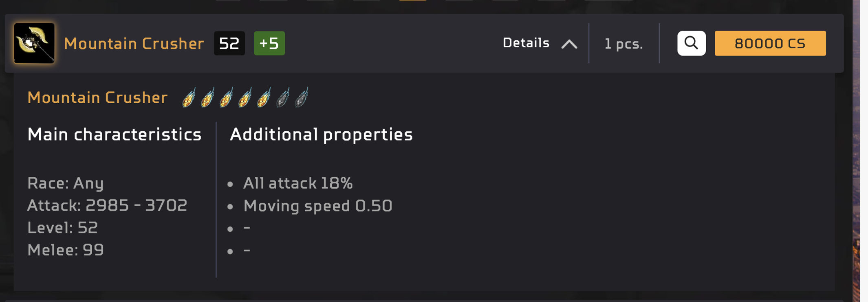868x302 pixels.
Task: Click the green +5 enhancement badge
Action: click(x=269, y=43)
